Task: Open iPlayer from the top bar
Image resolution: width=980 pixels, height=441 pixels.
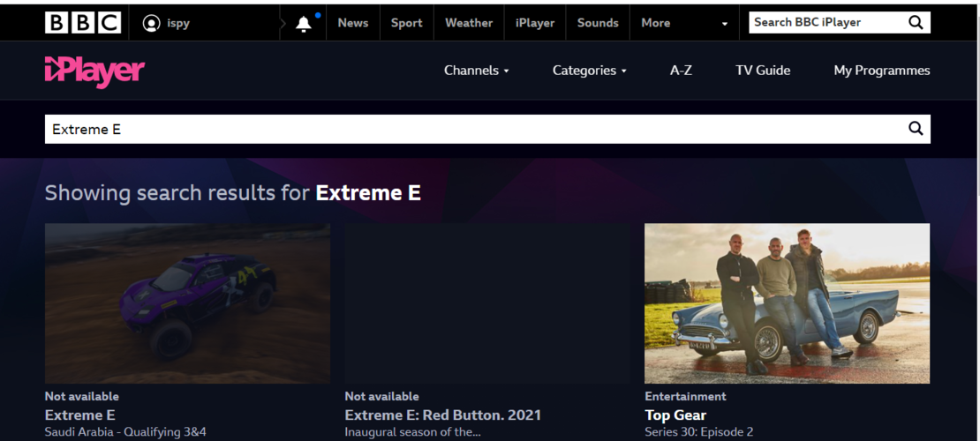Action: [535, 23]
